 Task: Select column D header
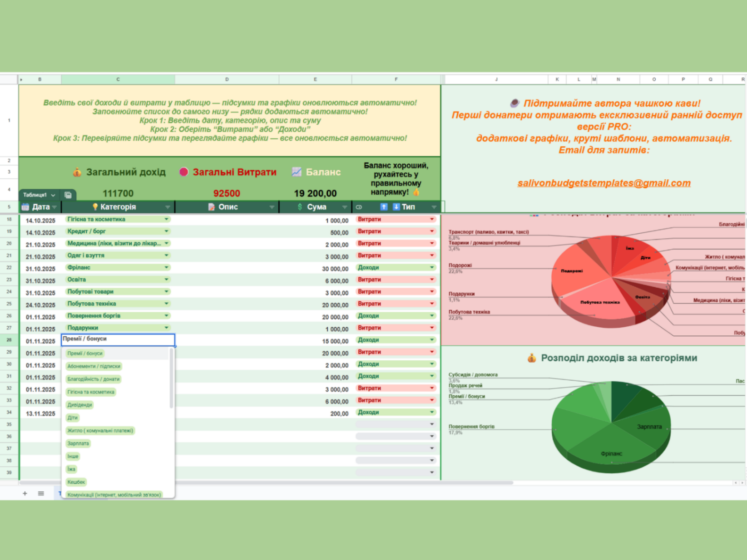(227, 79)
